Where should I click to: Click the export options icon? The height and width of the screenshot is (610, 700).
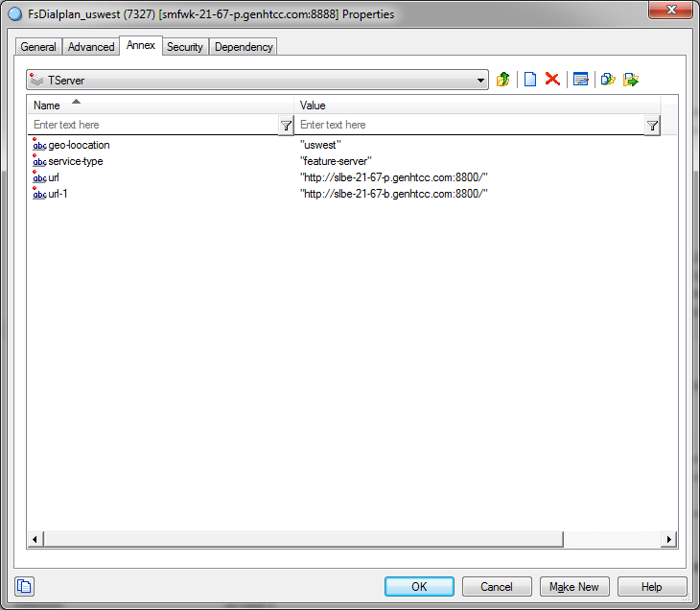click(631, 80)
